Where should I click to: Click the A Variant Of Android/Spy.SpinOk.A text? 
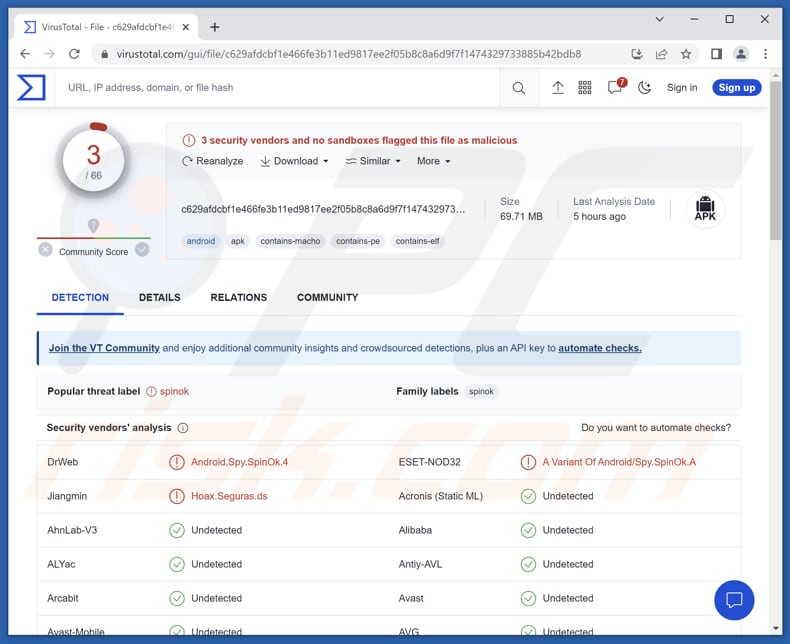coord(619,462)
